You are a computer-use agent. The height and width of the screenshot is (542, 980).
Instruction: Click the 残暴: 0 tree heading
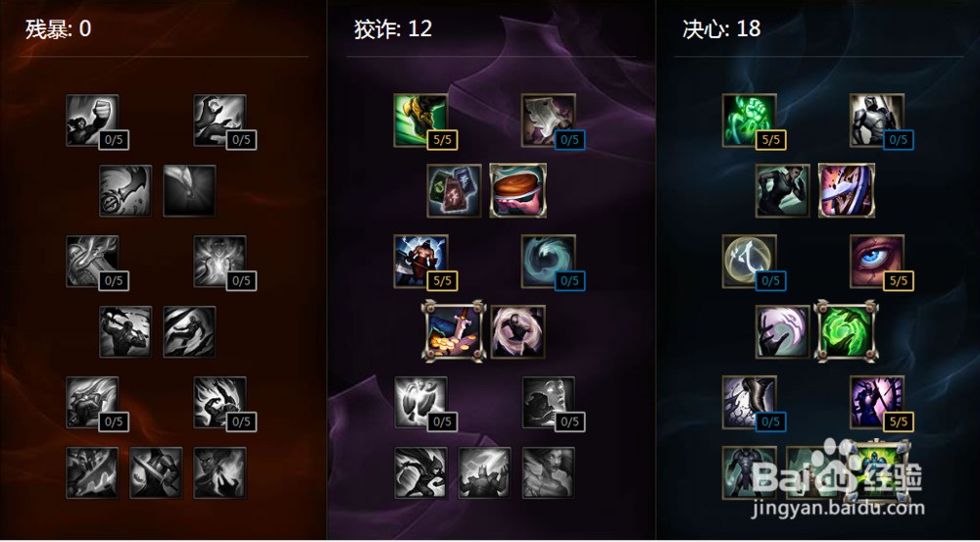(58, 28)
